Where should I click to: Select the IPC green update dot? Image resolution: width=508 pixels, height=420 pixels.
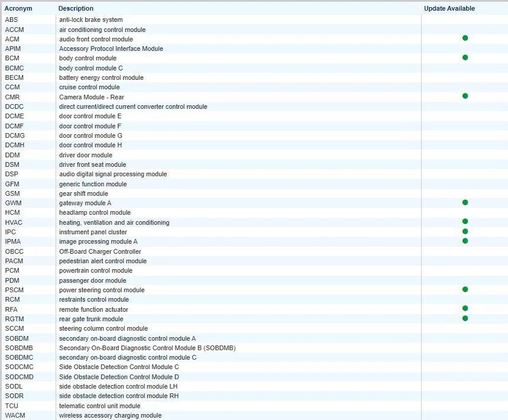(x=465, y=231)
